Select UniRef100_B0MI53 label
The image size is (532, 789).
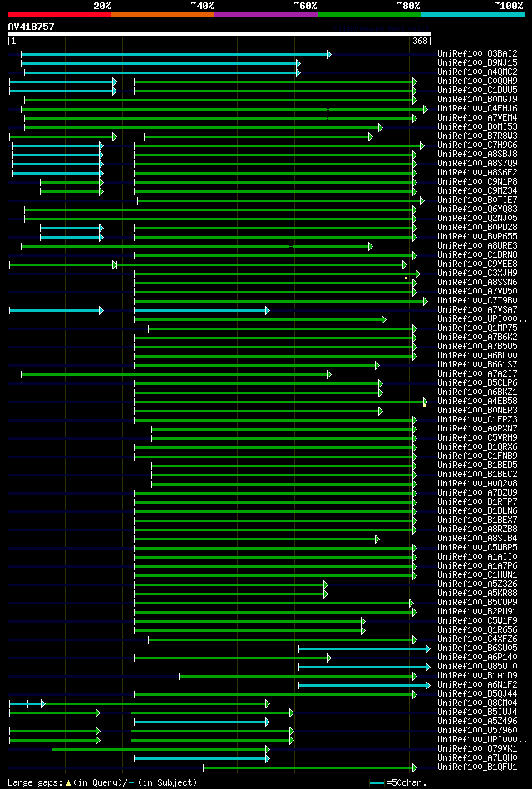pyautogui.click(x=478, y=127)
